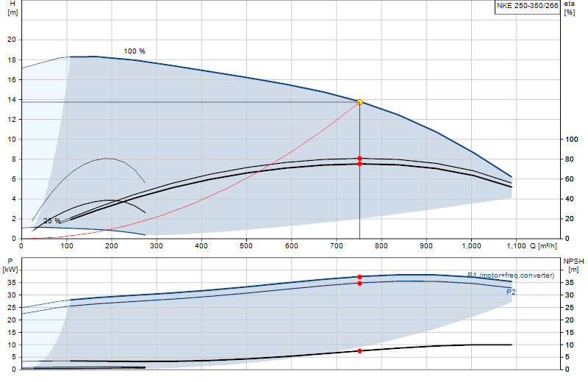Screen dimensions: 588x382
Task: Click the 1,100 flow axis value
Action: [x=517, y=246]
